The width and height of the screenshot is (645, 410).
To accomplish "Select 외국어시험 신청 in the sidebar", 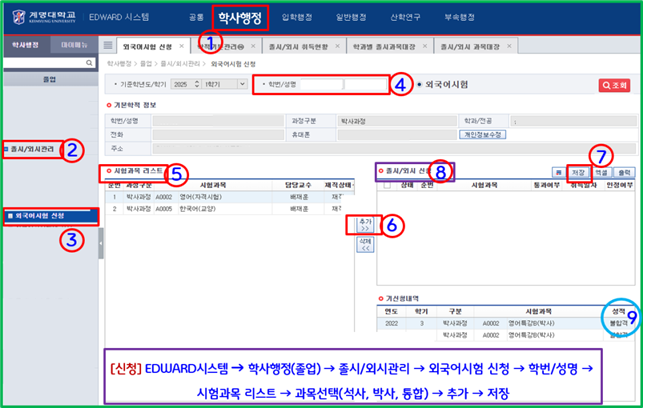I will click(40, 216).
